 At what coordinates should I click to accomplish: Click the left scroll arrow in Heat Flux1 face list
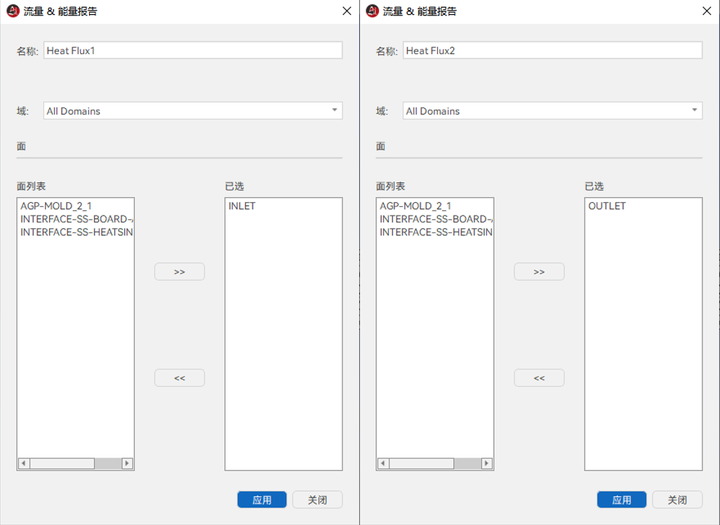pos(23,463)
